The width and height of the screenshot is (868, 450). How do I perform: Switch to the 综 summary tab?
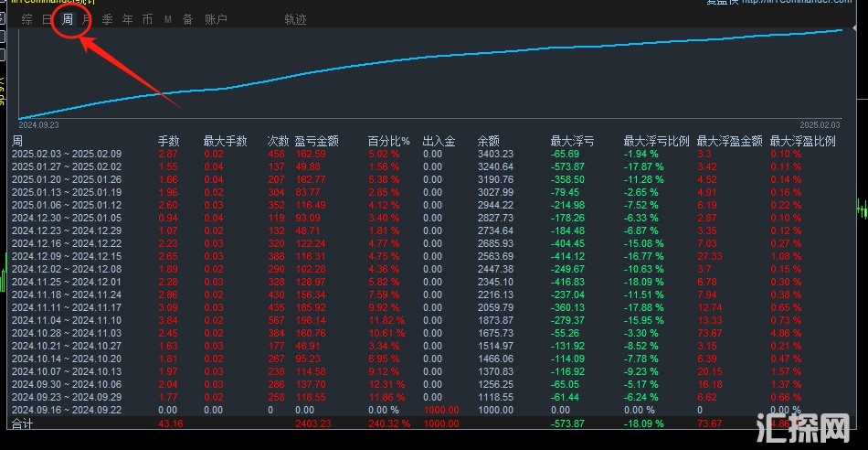[27, 19]
